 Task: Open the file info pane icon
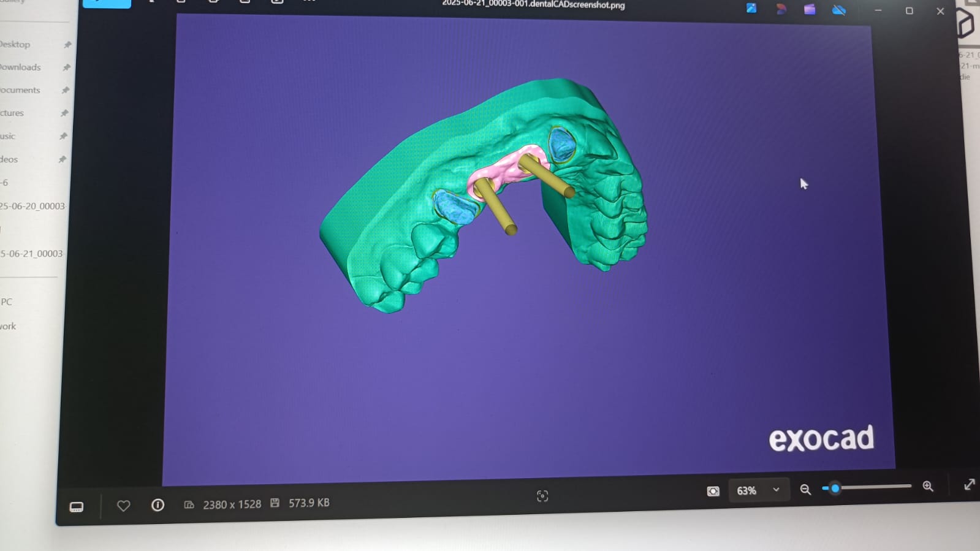pyautogui.click(x=158, y=505)
